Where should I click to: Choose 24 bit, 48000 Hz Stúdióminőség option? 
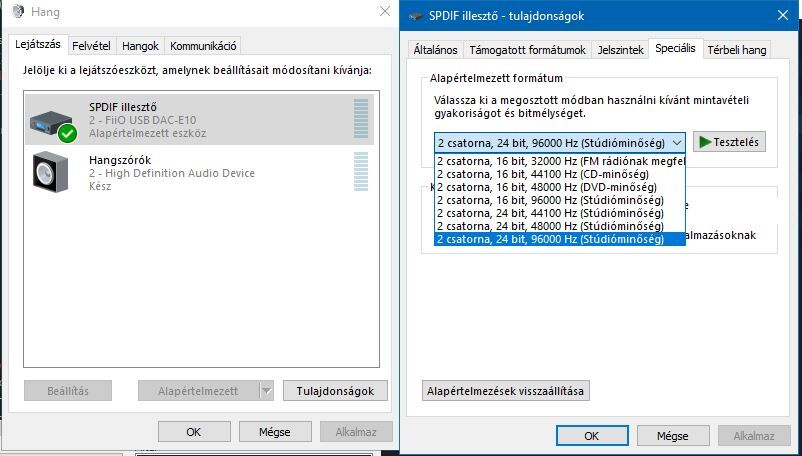tap(550, 226)
